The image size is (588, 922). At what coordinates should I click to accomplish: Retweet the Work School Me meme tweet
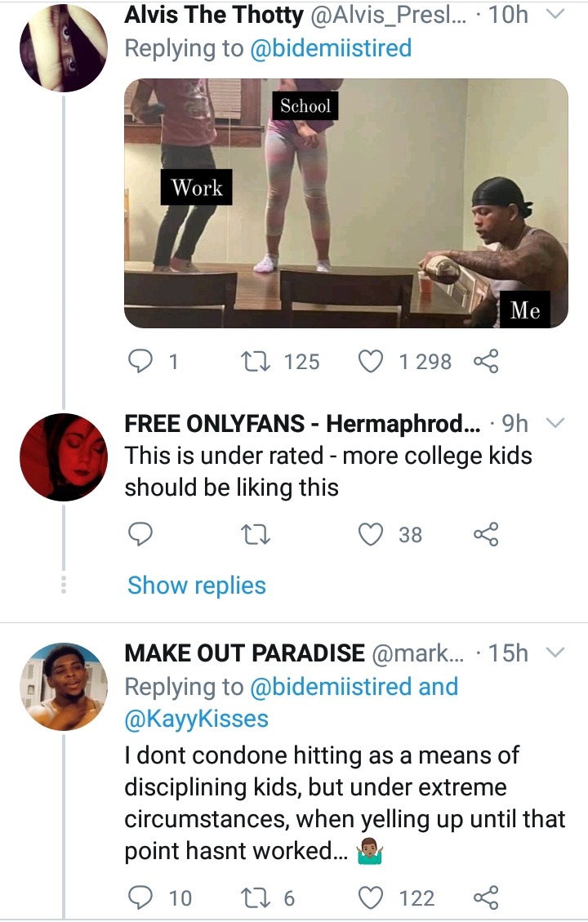click(x=256, y=361)
